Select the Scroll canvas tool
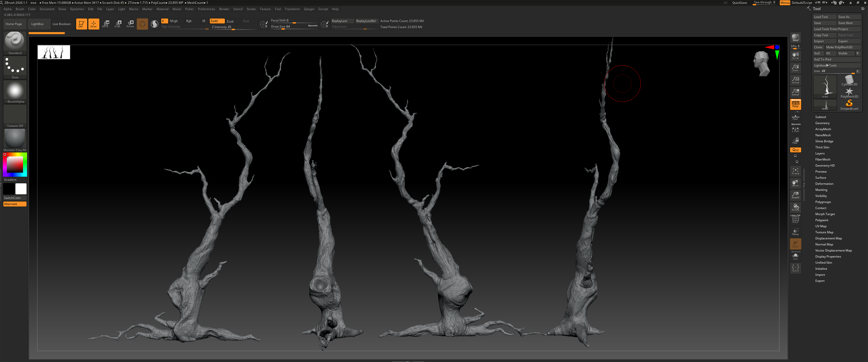Viewport: 868px width, 362px height. [x=795, y=55]
